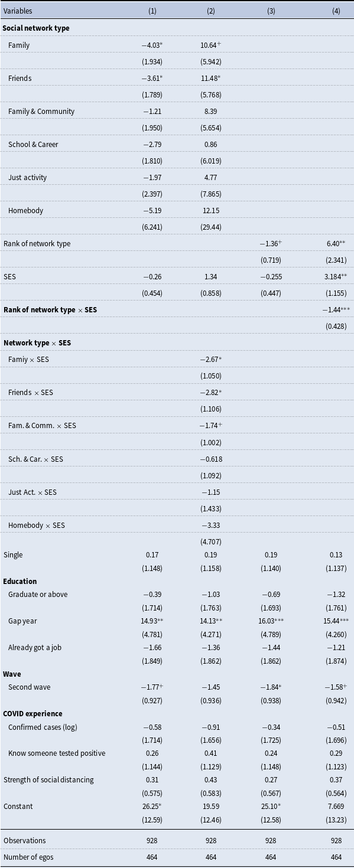The width and height of the screenshot is (354, 868).
Task: Select the column (1) header
Action: tap(154, 11)
